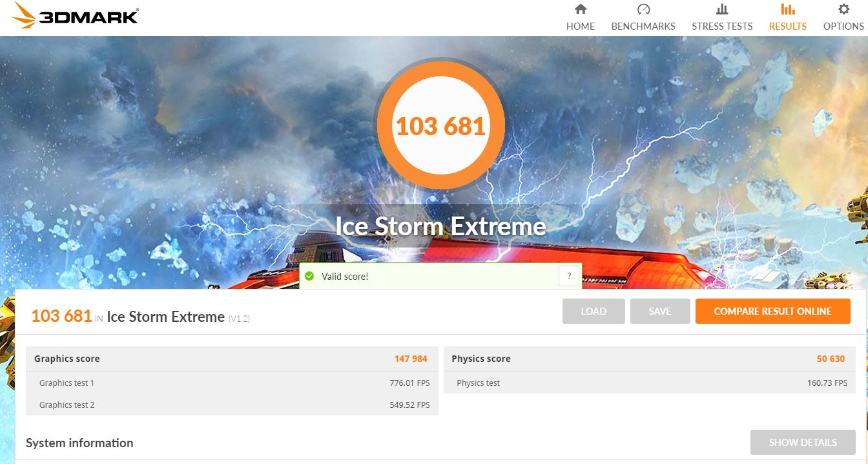Click the circular 103 681 score badge
Viewport: 868px width, 464px height.
coord(440,125)
